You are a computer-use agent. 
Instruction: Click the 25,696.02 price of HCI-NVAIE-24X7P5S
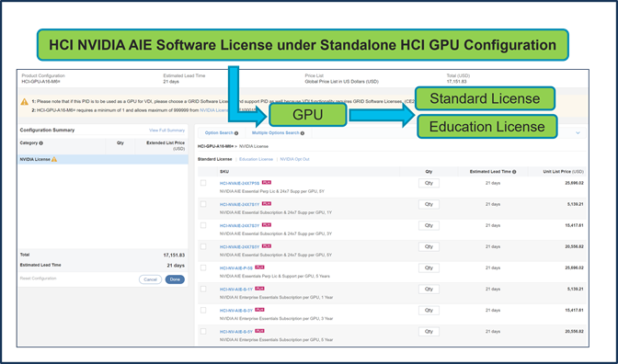click(x=574, y=183)
